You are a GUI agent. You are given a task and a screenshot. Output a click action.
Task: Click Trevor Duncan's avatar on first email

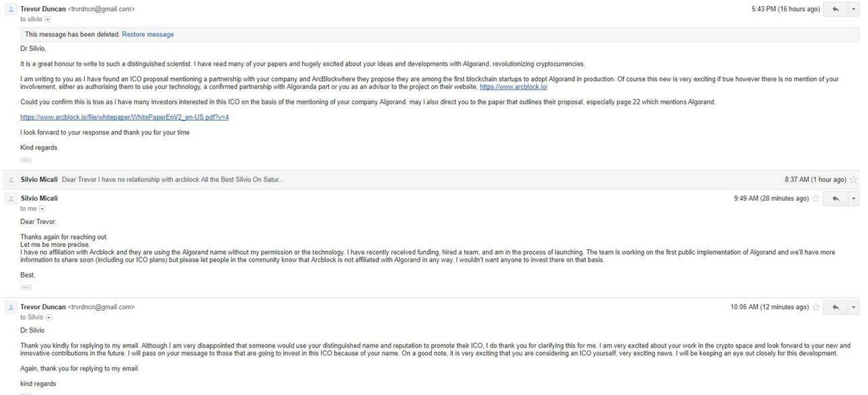tap(11, 10)
